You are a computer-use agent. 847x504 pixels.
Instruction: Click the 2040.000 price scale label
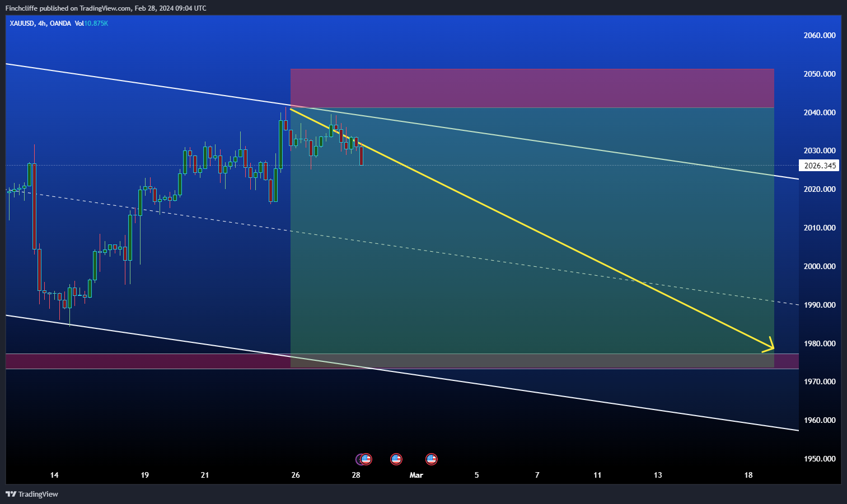820,112
